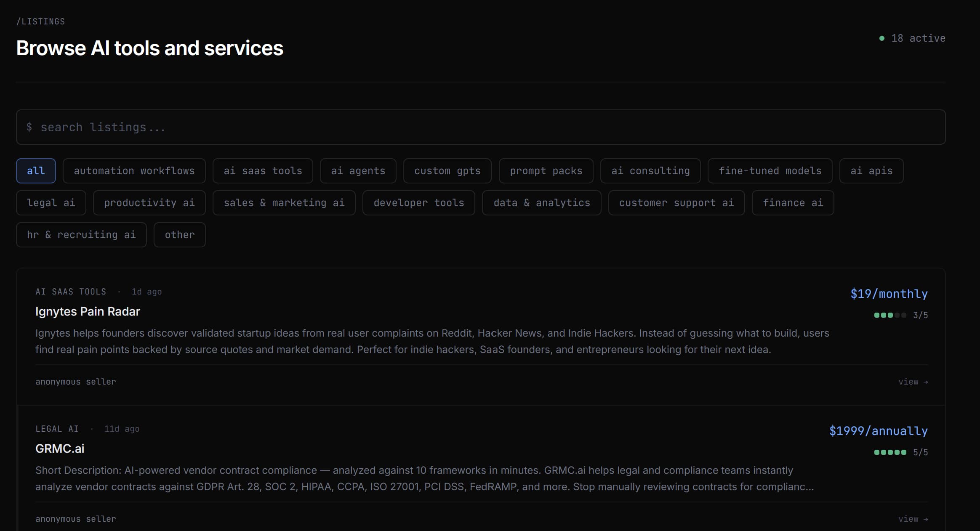980x531 pixels.
Task: Select the custom gpts category
Action: [x=447, y=171]
